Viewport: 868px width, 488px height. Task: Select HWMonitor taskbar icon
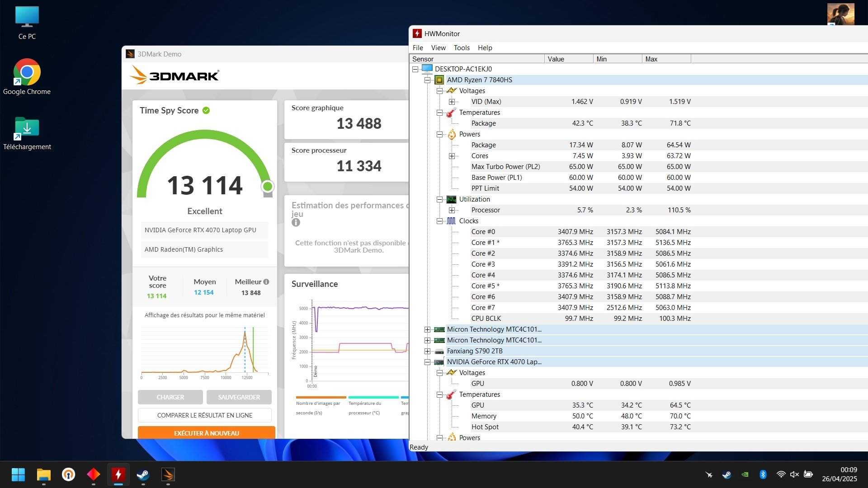point(118,474)
